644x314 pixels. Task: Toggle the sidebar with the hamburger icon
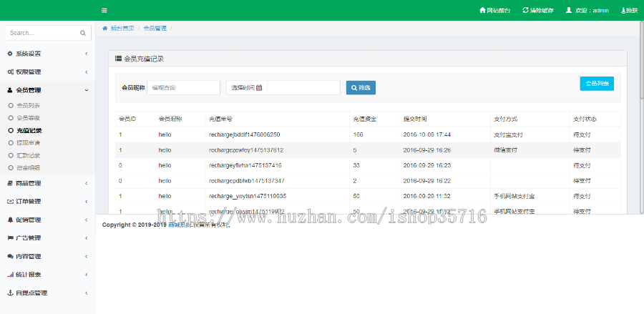click(x=104, y=11)
